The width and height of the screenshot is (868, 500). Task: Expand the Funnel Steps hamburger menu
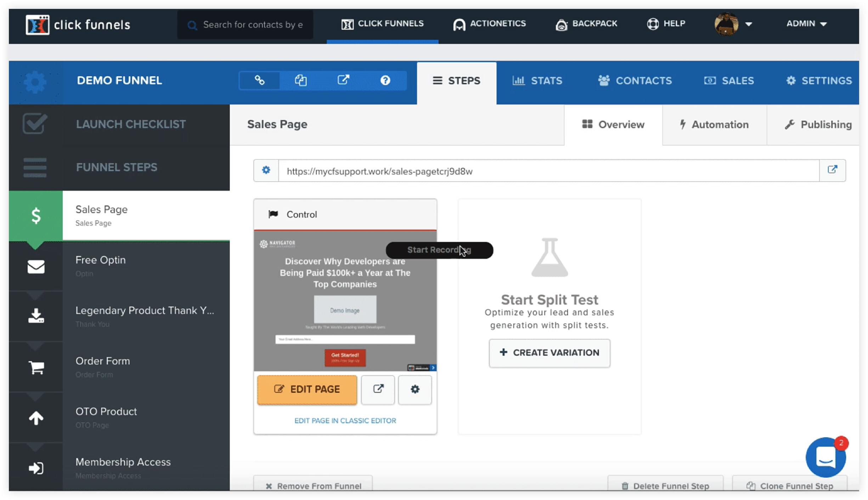click(35, 167)
